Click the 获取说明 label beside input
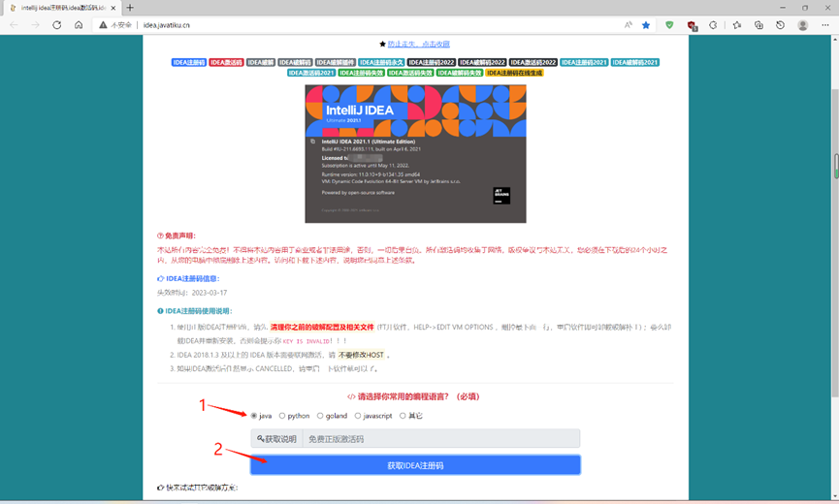Screen dimensions: 839x504 click(276, 439)
